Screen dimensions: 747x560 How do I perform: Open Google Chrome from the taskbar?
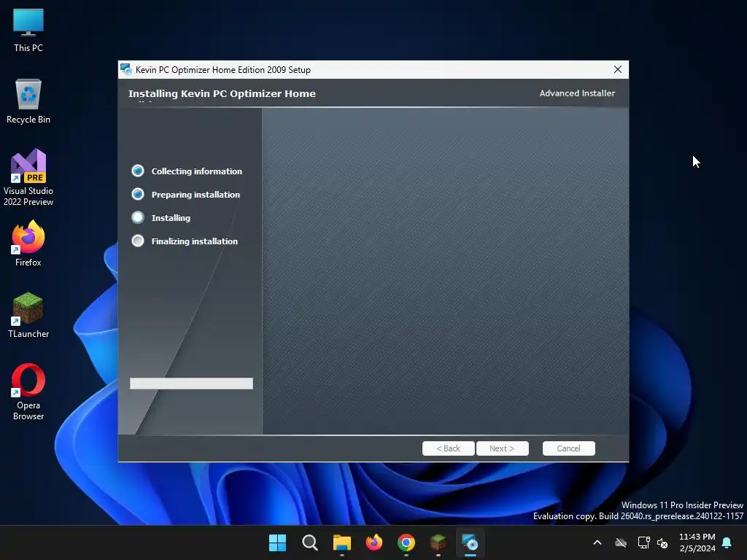click(406, 542)
